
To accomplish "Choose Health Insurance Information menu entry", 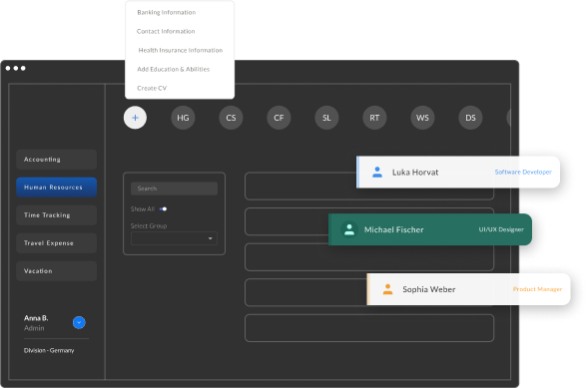I will point(181,50).
